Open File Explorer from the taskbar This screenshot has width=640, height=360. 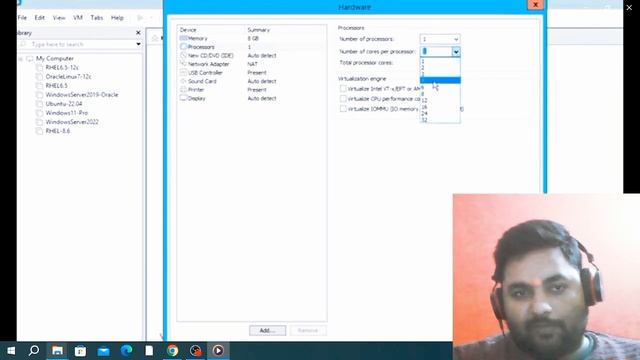click(x=57, y=351)
